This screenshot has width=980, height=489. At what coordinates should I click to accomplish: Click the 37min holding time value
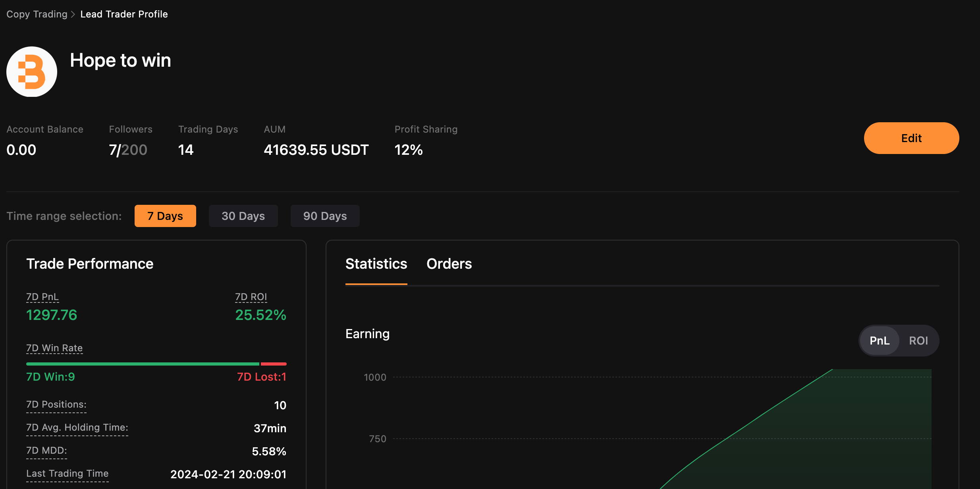(270, 428)
